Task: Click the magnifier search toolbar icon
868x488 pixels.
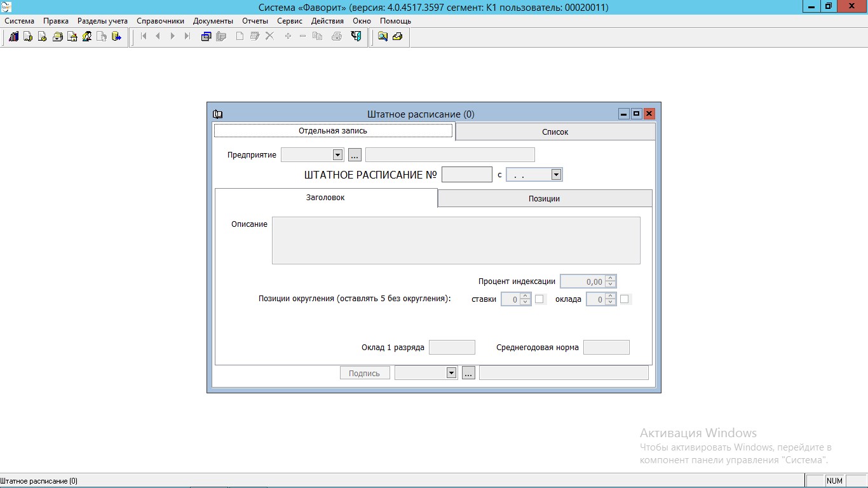Action: (x=383, y=37)
